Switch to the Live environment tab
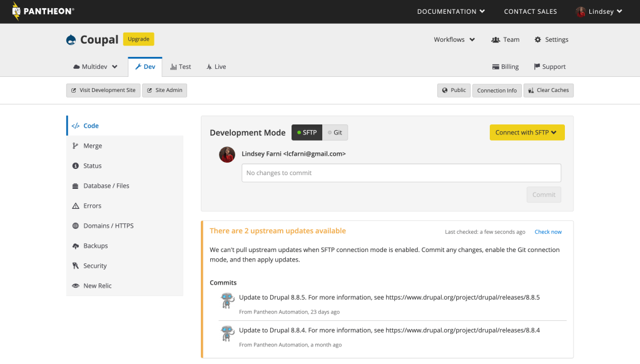This screenshot has width=640, height=364. tap(216, 67)
